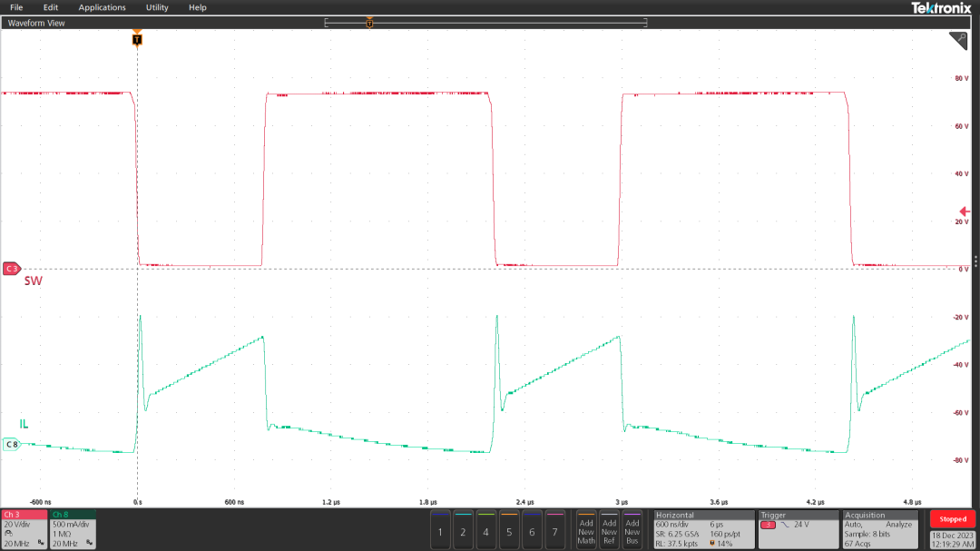
Task: Click the C8 channel ground indicator handle
Action: point(11,445)
